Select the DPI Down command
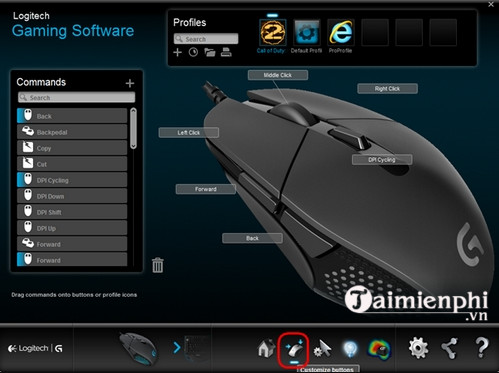 click(x=72, y=196)
